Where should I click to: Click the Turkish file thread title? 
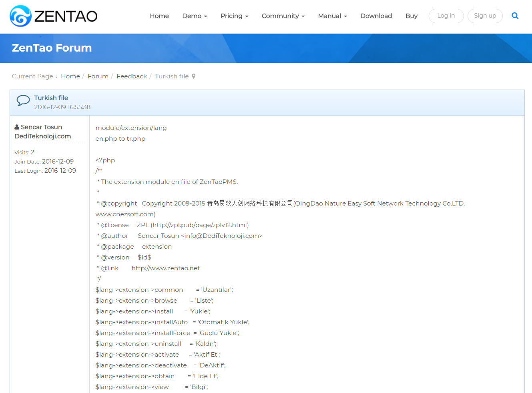pyautogui.click(x=51, y=98)
